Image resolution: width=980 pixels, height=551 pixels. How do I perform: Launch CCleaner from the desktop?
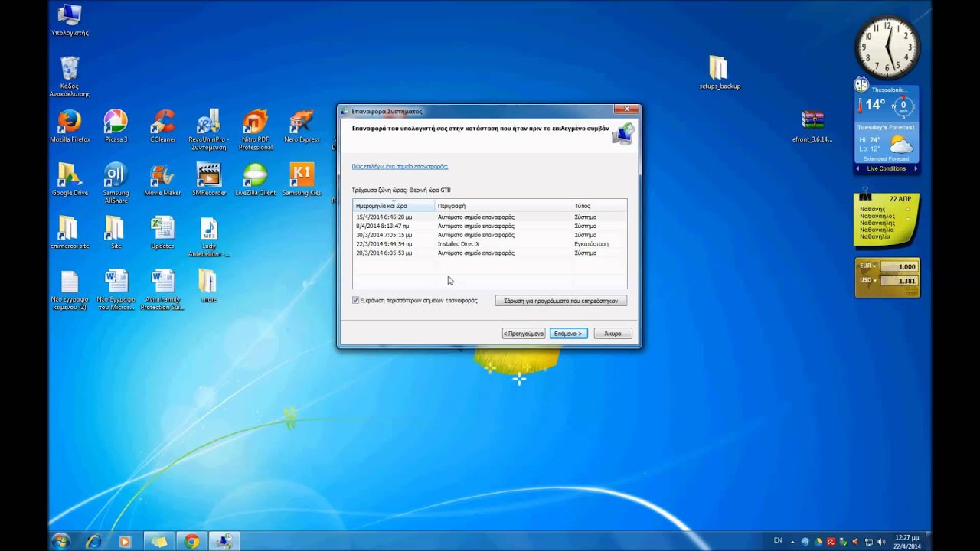coord(162,126)
